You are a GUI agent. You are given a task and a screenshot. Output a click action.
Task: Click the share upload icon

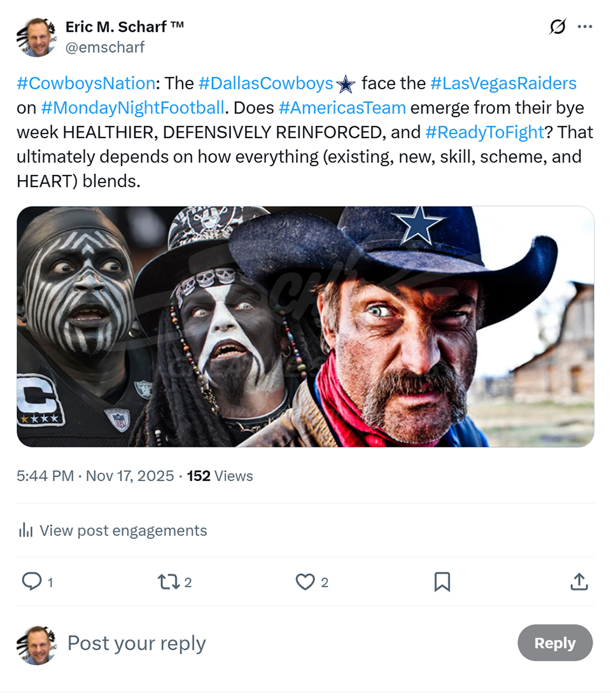point(579,581)
